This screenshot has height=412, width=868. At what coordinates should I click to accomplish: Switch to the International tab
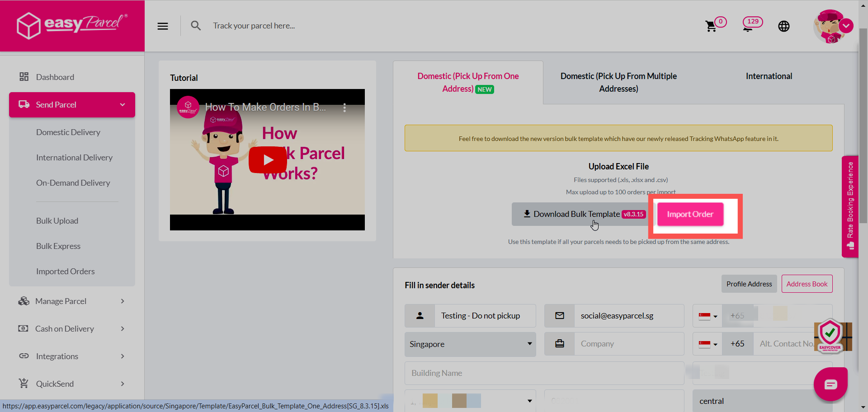point(769,76)
